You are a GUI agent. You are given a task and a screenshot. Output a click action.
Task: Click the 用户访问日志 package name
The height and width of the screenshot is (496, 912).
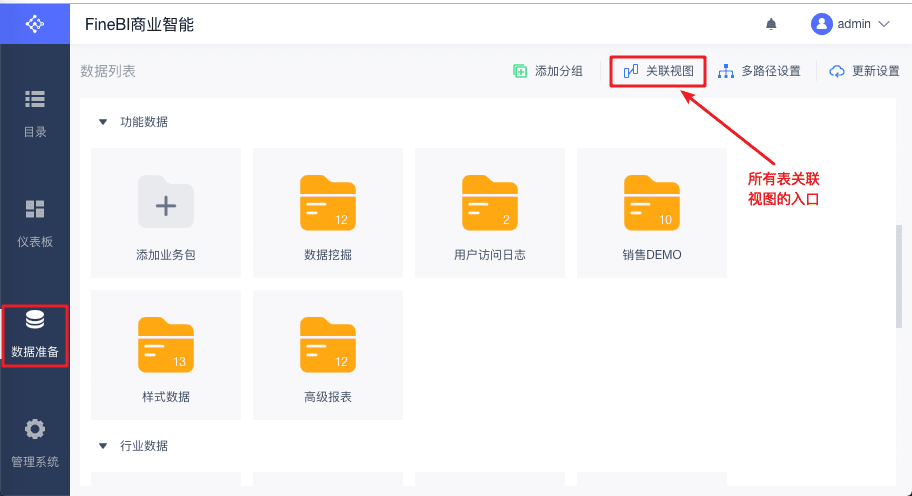click(x=490, y=255)
